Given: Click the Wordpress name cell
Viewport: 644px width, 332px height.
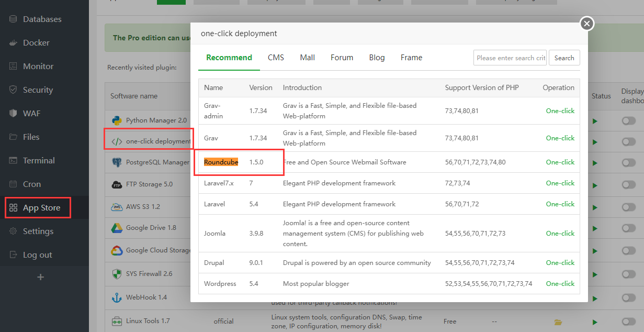Looking at the screenshot, I should [220, 283].
